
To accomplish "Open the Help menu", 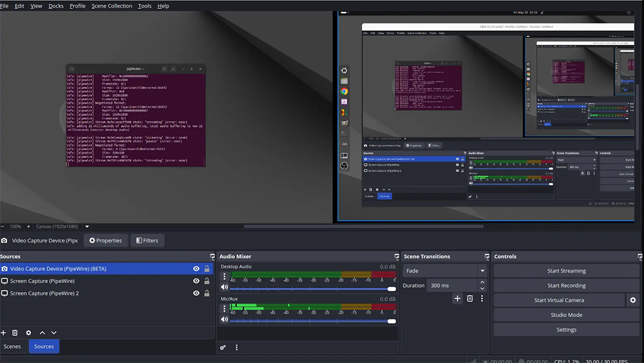I will point(163,6).
